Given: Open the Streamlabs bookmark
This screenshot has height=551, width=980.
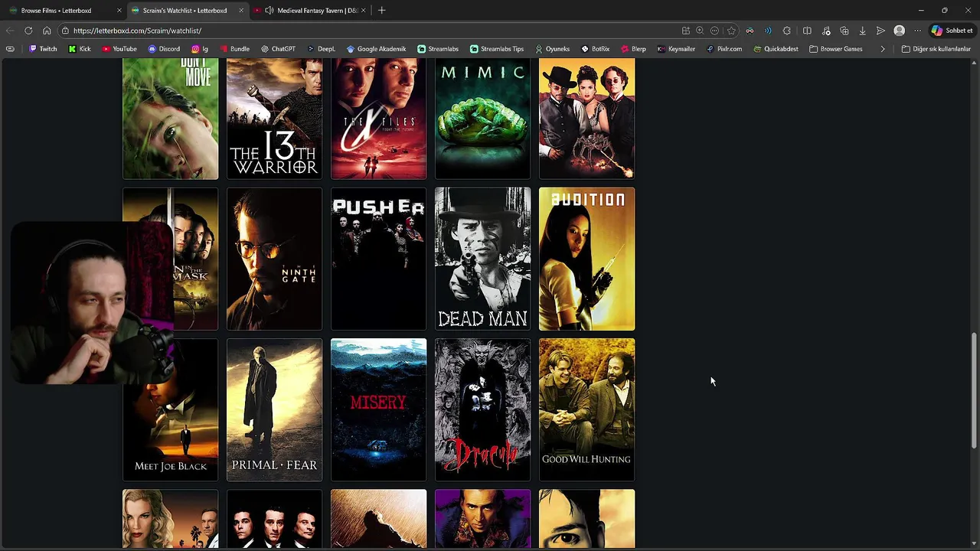Looking at the screenshot, I should (438, 49).
